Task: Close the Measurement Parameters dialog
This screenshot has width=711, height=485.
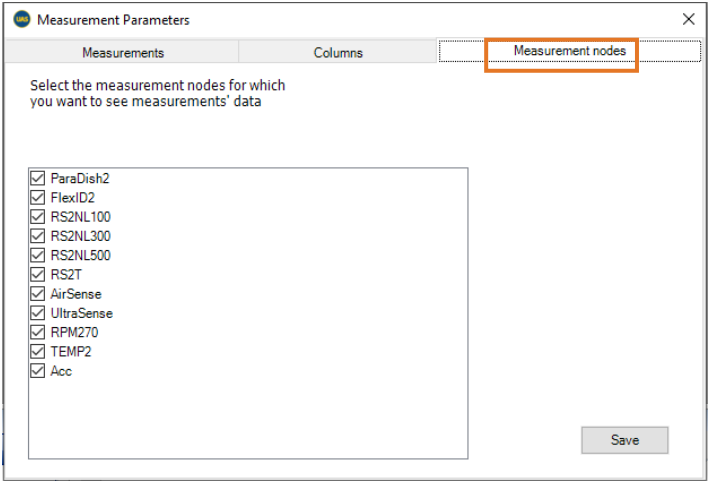Action: 688,19
